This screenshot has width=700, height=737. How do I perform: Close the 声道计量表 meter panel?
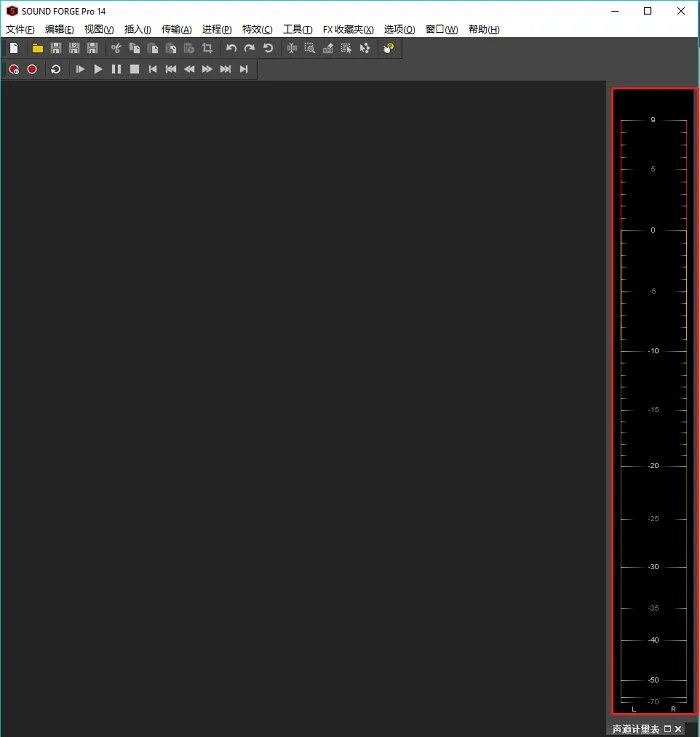point(678,730)
